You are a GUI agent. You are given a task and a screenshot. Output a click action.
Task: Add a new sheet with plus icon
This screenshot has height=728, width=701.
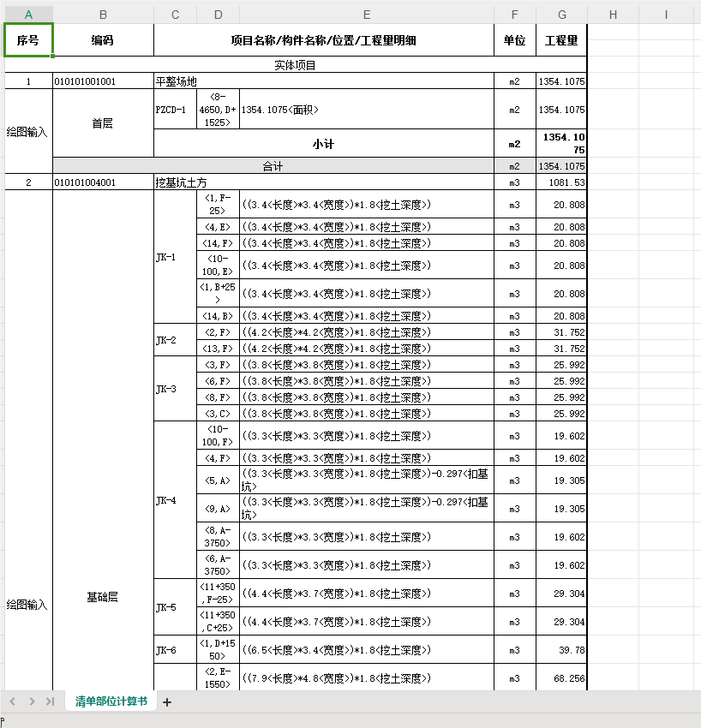click(x=167, y=702)
